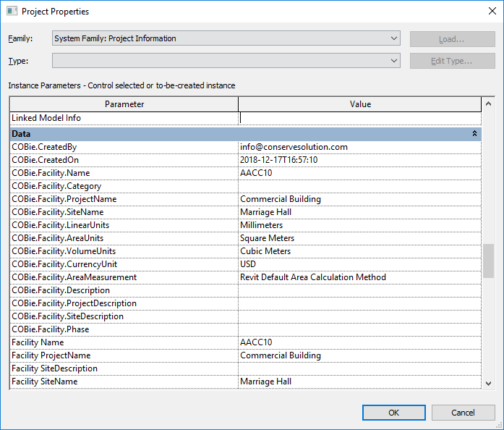
Task: Edit the Facility SiteDescription value cell
Action: tap(359, 368)
